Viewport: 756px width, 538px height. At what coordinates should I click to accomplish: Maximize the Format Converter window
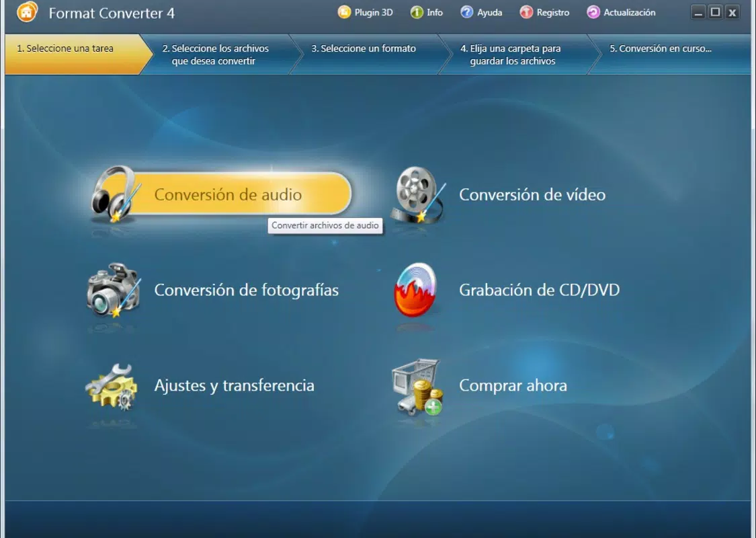coord(716,12)
